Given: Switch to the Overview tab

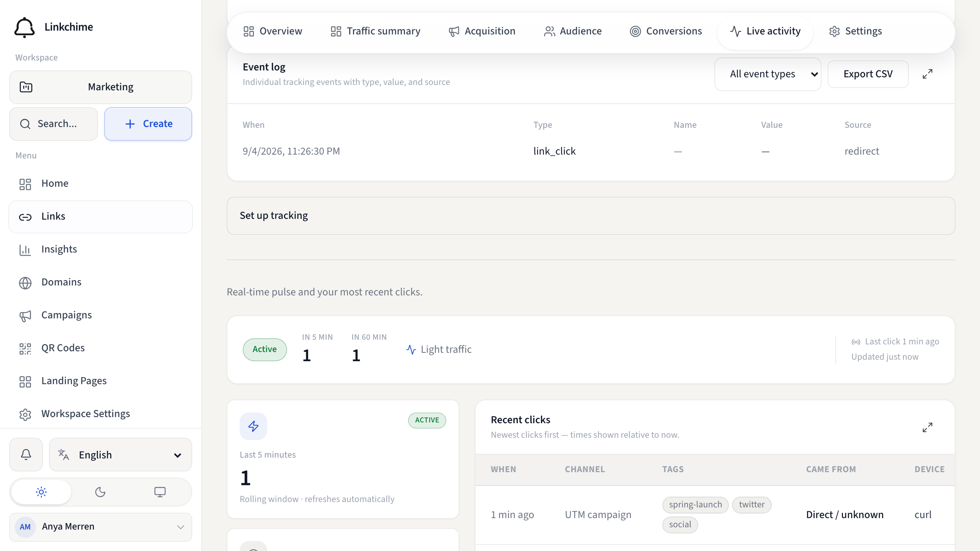Looking at the screenshot, I should 273,31.
